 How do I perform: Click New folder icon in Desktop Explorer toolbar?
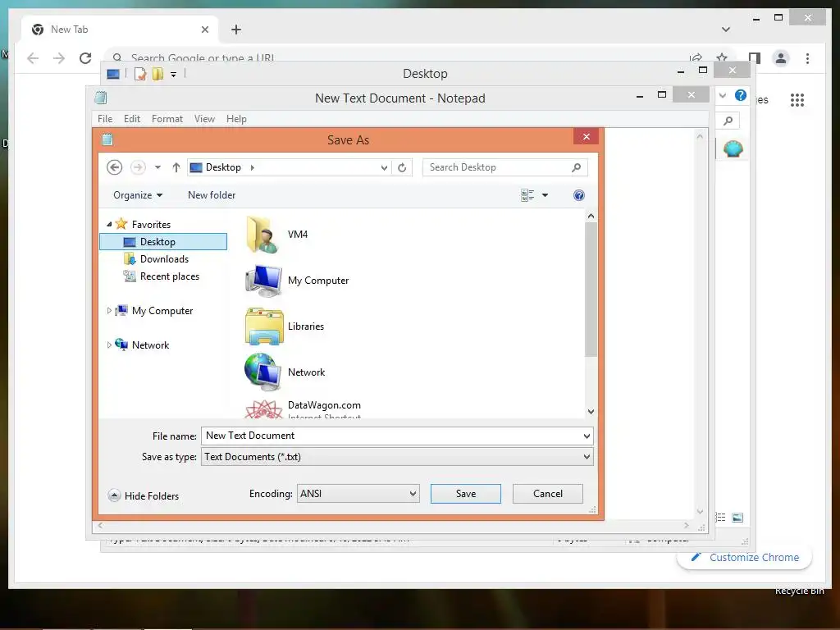157,73
